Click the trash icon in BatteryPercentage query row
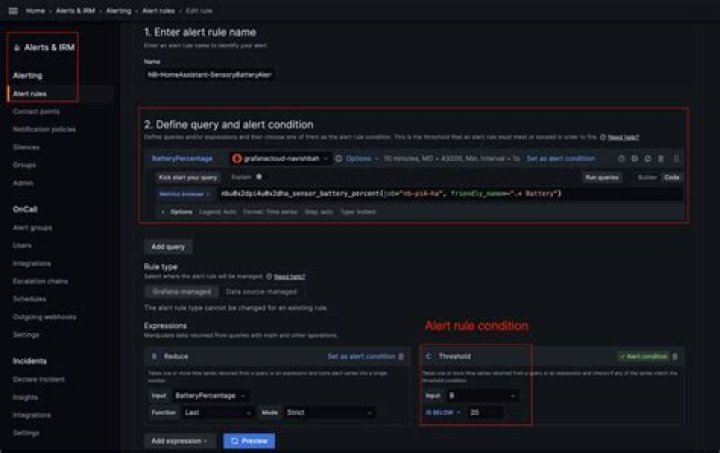This screenshot has width=720, height=453. (x=675, y=158)
